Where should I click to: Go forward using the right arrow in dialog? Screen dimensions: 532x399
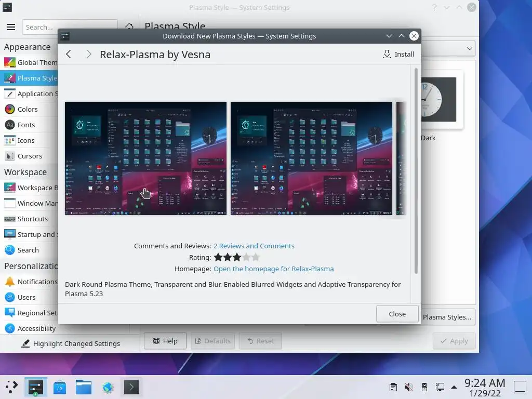88,54
